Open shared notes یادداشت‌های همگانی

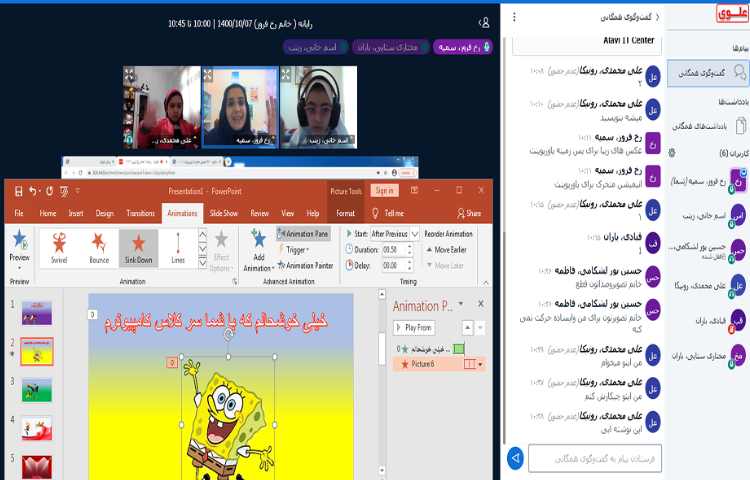(708, 126)
